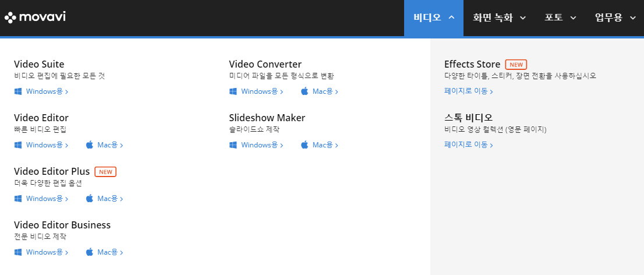Click Apple icon under Video Editor
The height and width of the screenshot is (275, 644).
coord(90,144)
